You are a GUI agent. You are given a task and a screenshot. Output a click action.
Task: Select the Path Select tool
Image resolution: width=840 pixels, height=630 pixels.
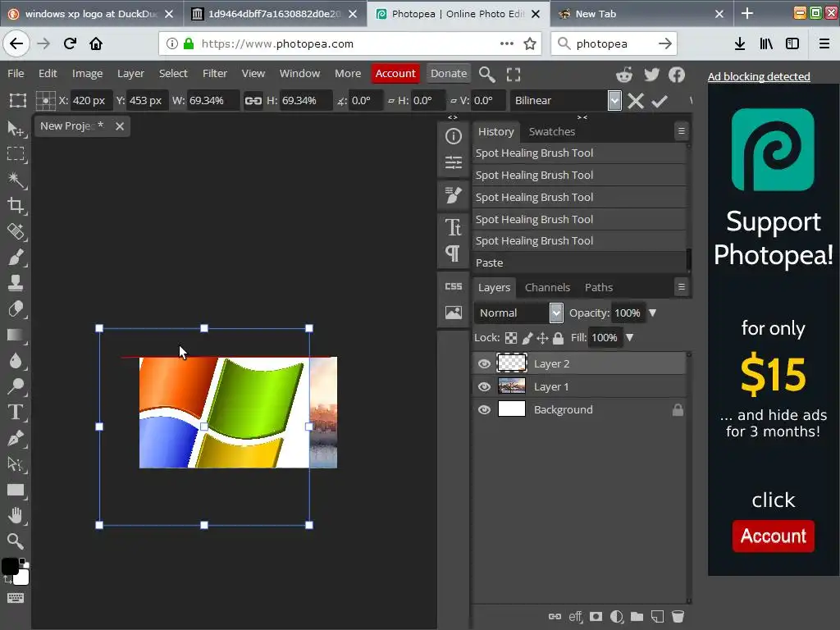tap(16, 464)
